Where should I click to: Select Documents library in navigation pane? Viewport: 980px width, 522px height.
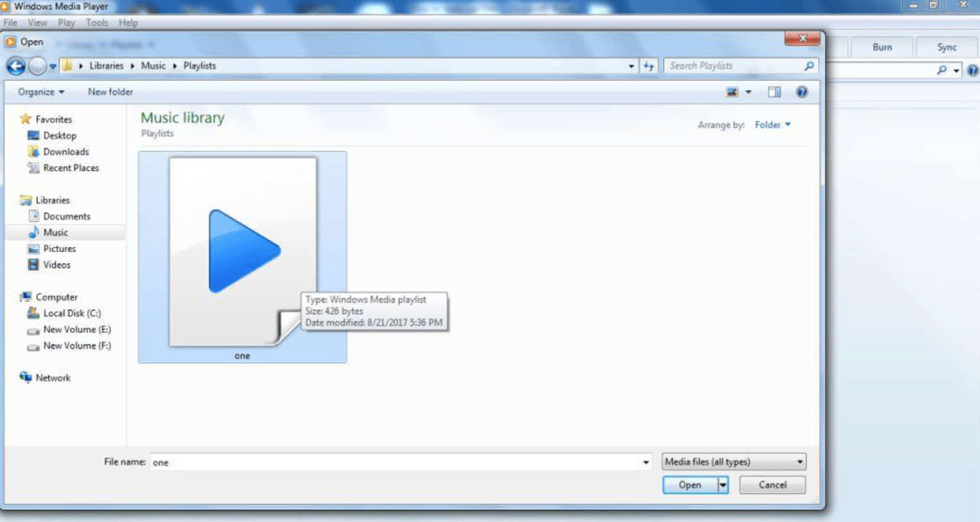[67, 216]
